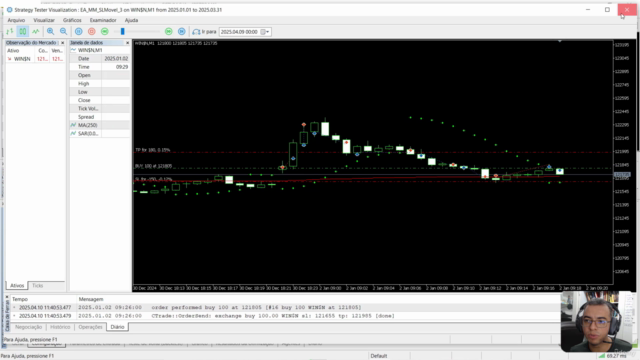Zoom out the chart with magnifier minus
Viewport: 640px width, 360px height.
tap(63, 31)
